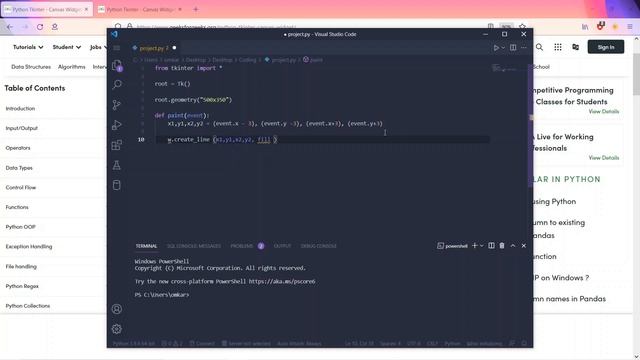Open Problems from status bar error count
Viewport: 640px width, 360px height.
(x=171, y=344)
